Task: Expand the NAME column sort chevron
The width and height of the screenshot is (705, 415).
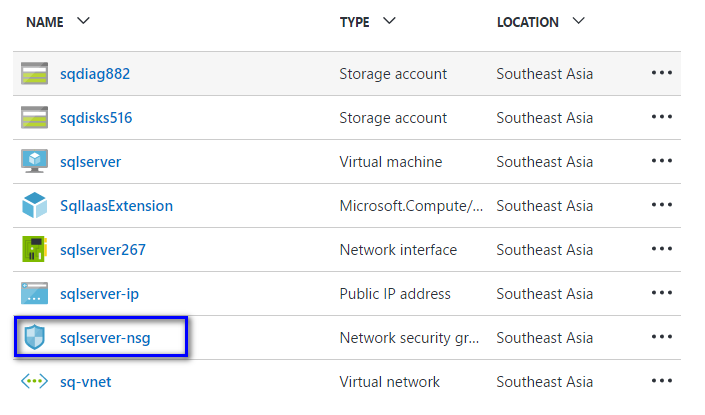Action: click(x=84, y=21)
